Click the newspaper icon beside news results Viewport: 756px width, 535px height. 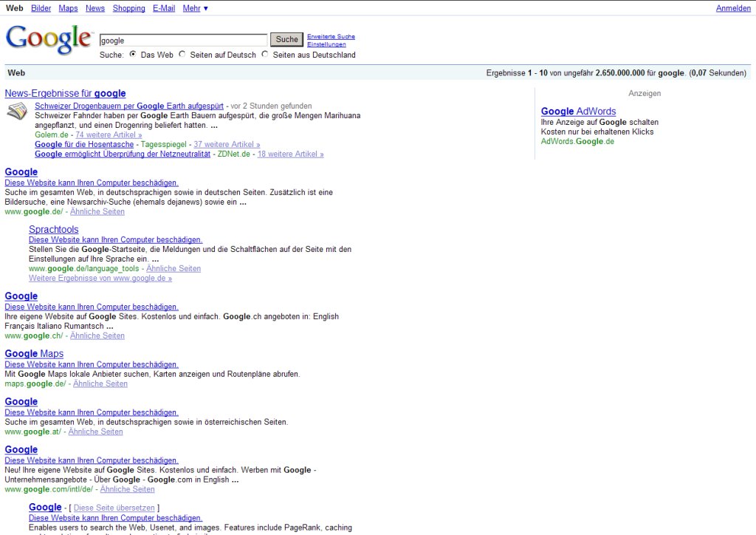point(18,112)
